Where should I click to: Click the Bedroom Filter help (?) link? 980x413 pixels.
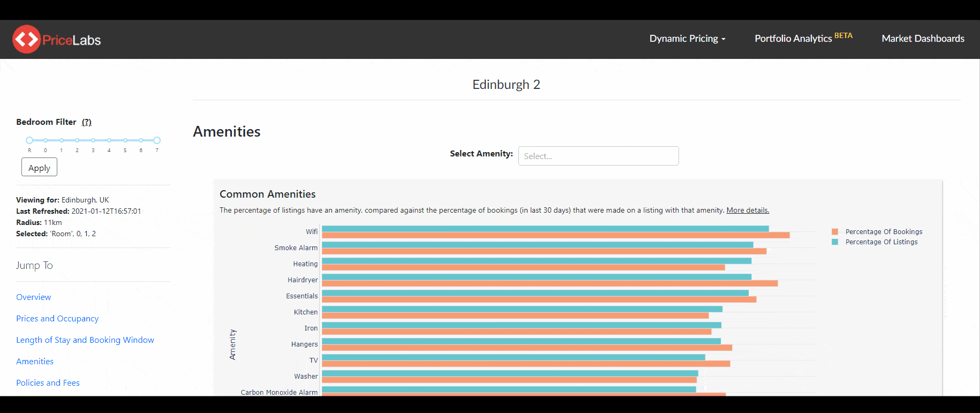point(87,122)
